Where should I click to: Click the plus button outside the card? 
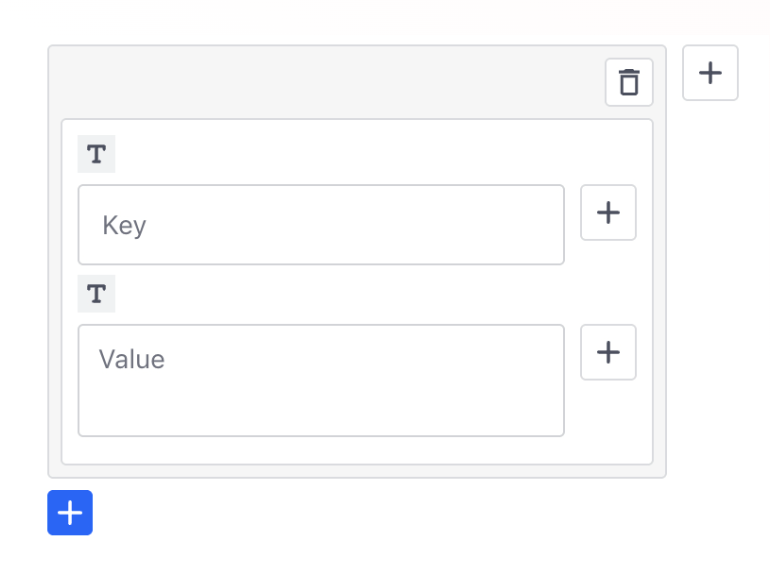click(710, 73)
